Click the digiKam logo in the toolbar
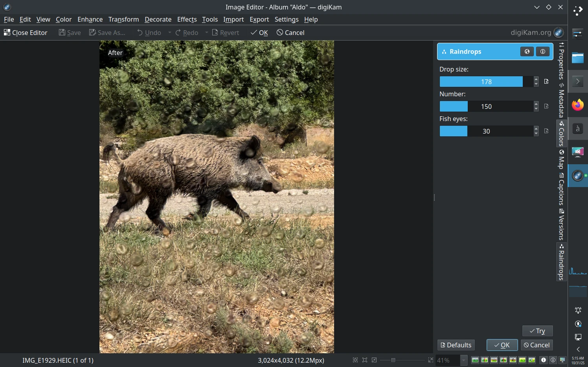The height and width of the screenshot is (367, 588). tap(559, 33)
